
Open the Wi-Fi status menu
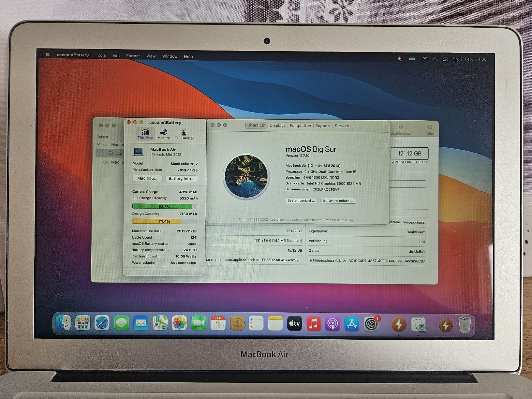424,59
